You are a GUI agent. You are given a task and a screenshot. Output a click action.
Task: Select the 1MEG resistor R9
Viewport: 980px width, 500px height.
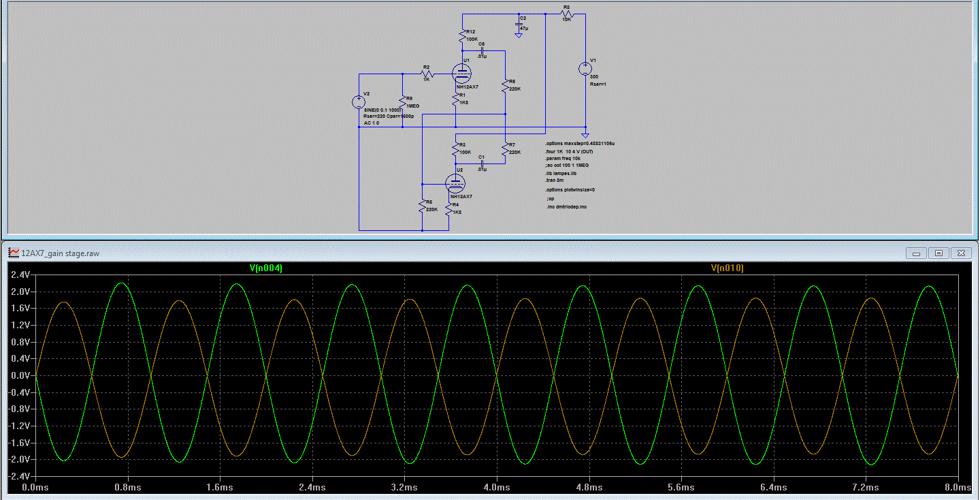pos(402,102)
